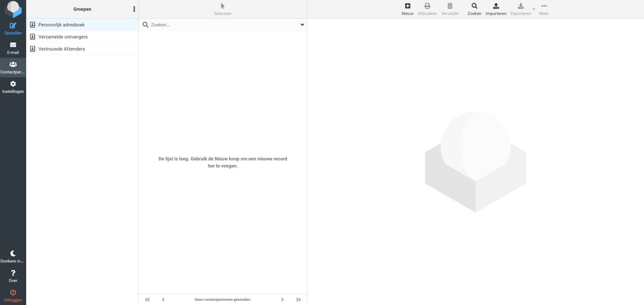Expand search options chevron
The width and height of the screenshot is (644, 305).
tap(302, 25)
